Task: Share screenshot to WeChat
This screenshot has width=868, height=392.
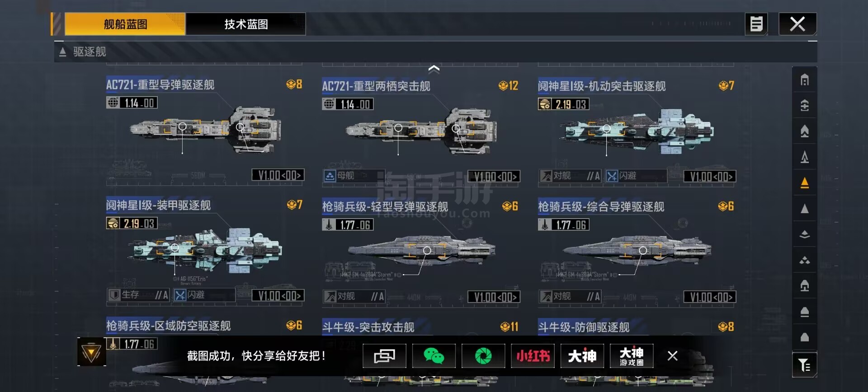Action: (434, 356)
